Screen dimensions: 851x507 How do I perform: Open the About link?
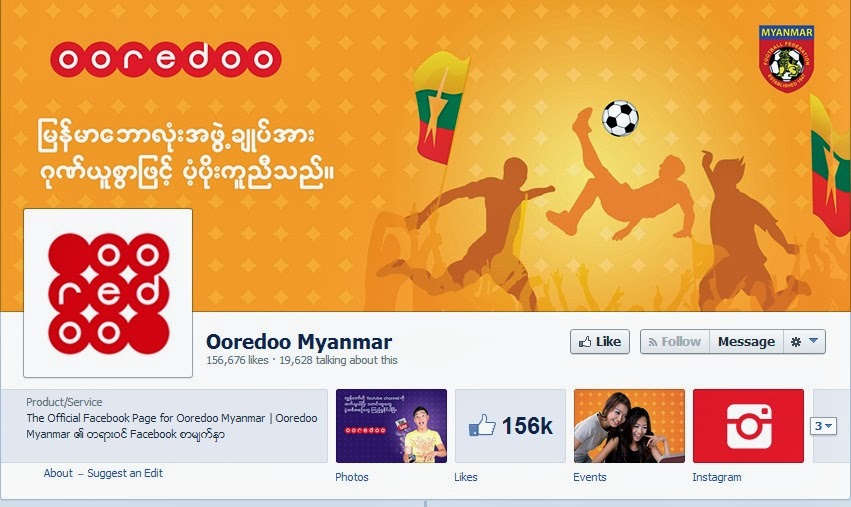pyautogui.click(x=58, y=473)
